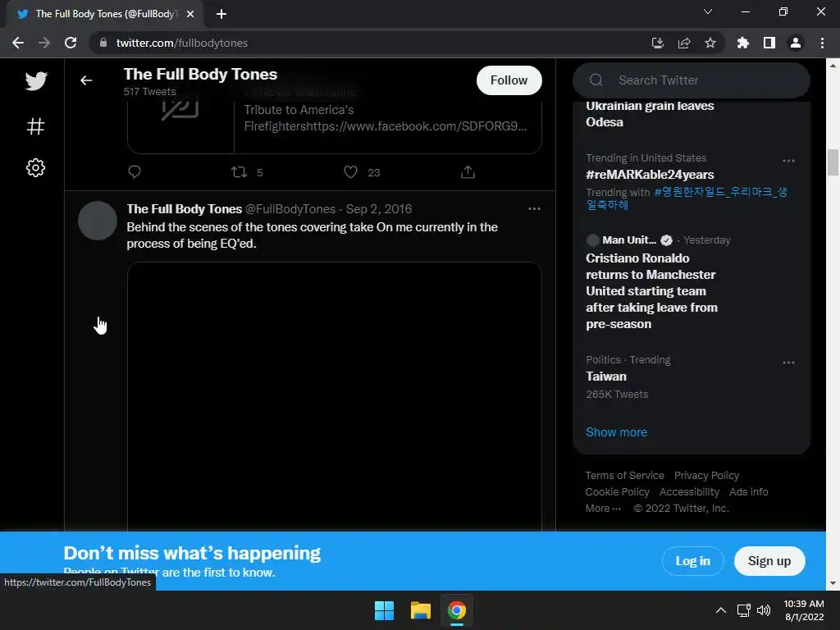Screen dimensions: 840x630
Task: Open the #reMARKable24years trend
Action: coord(650,175)
